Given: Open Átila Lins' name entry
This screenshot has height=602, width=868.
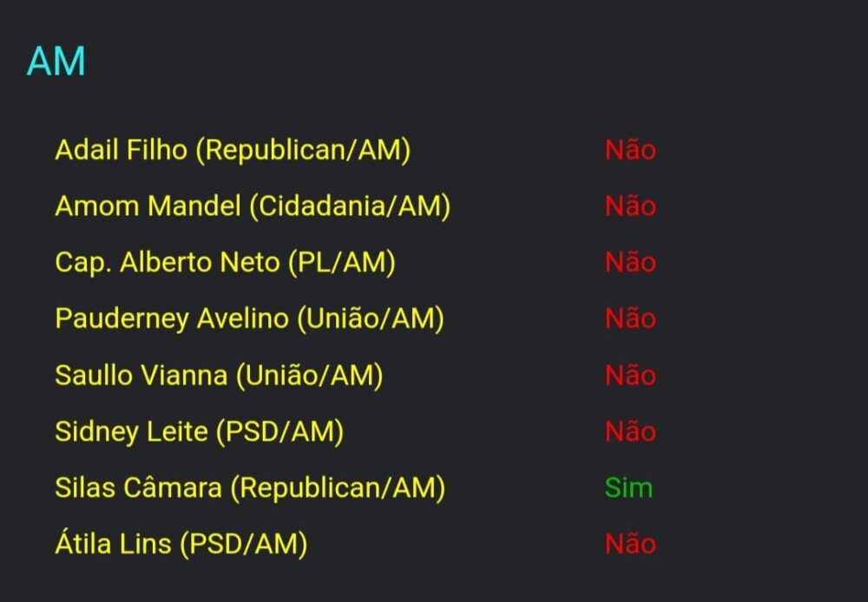Looking at the screenshot, I should tap(113, 545).
